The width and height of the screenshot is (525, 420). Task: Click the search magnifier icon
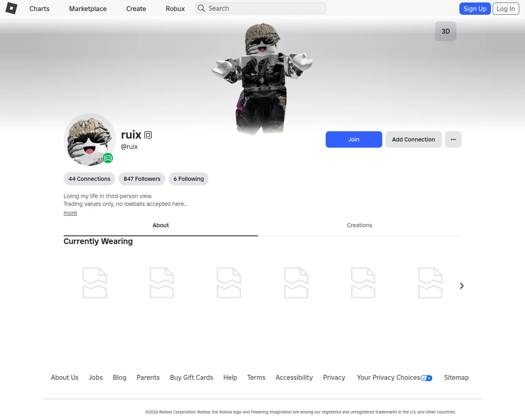point(201,8)
